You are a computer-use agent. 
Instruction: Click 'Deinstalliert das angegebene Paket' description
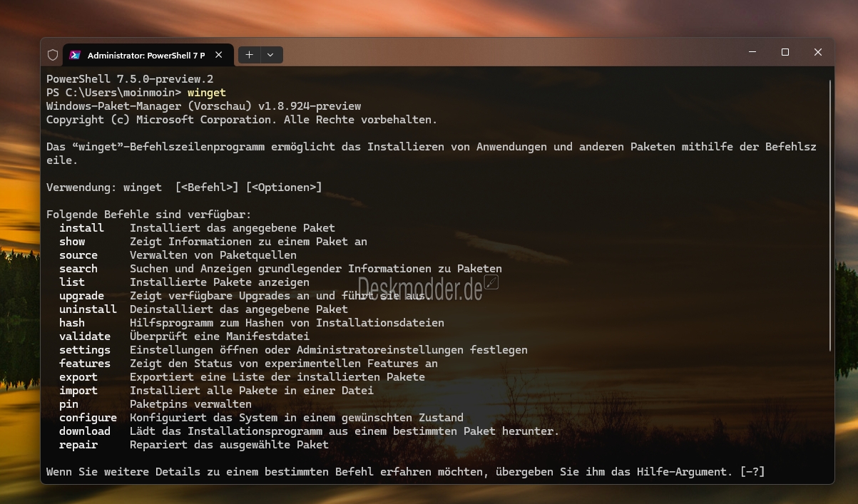click(x=239, y=309)
